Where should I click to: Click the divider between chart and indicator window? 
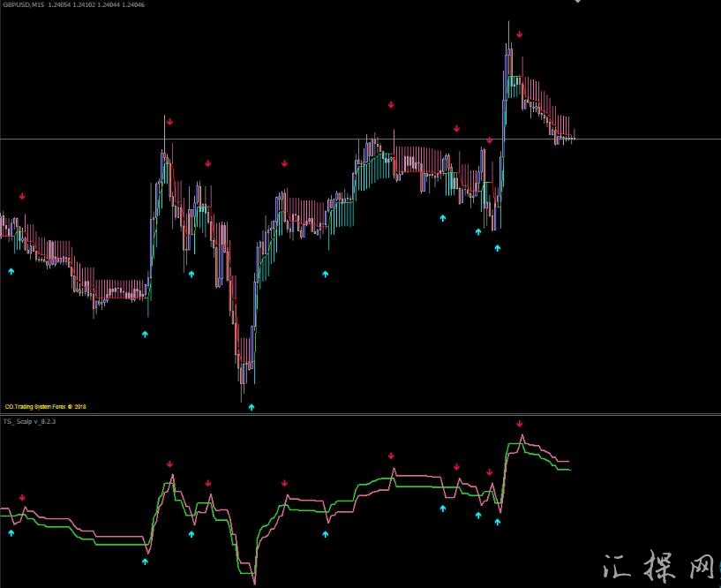click(x=360, y=415)
